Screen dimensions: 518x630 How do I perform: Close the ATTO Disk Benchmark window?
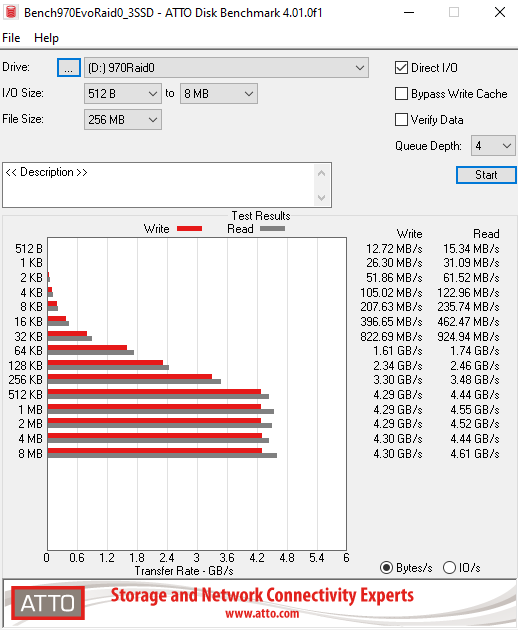pyautogui.click(x=500, y=12)
